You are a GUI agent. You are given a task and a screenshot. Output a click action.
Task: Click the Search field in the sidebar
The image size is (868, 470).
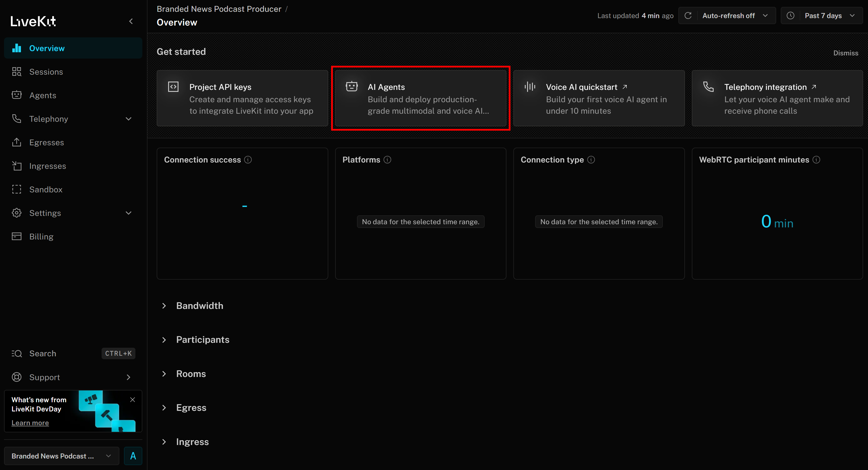click(43, 353)
